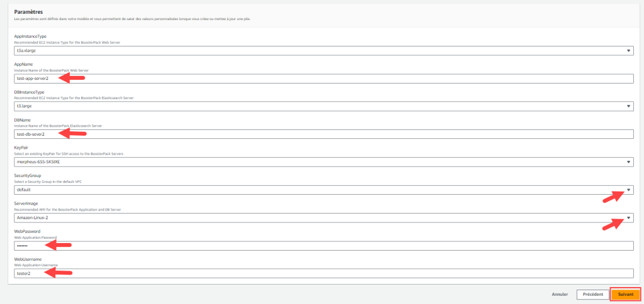Click the KeyPair dropdown arrow
The width and height of the screenshot is (644, 304).
[x=629, y=162]
